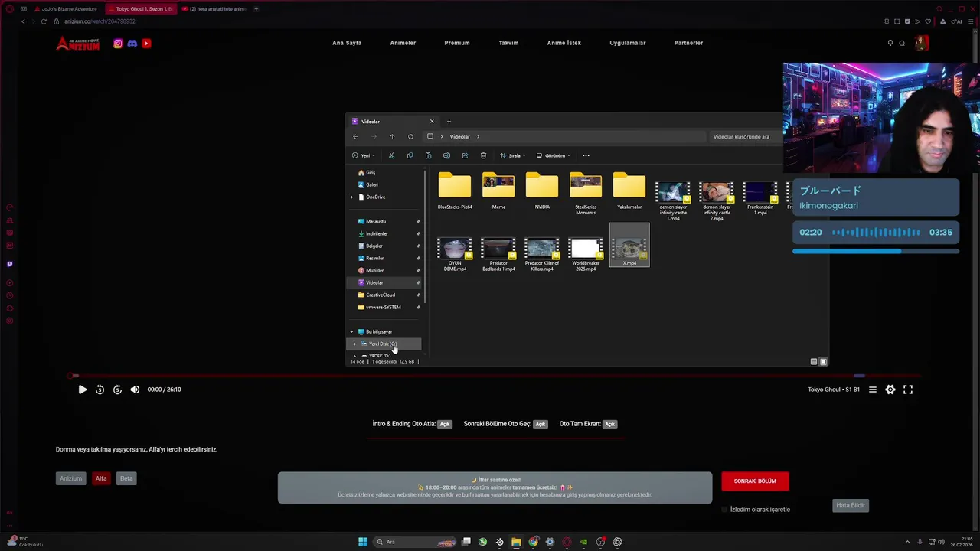Screen dimensions: 980x551
Task: Collapse Bu bilgisayar tree node
Action: pos(352,332)
